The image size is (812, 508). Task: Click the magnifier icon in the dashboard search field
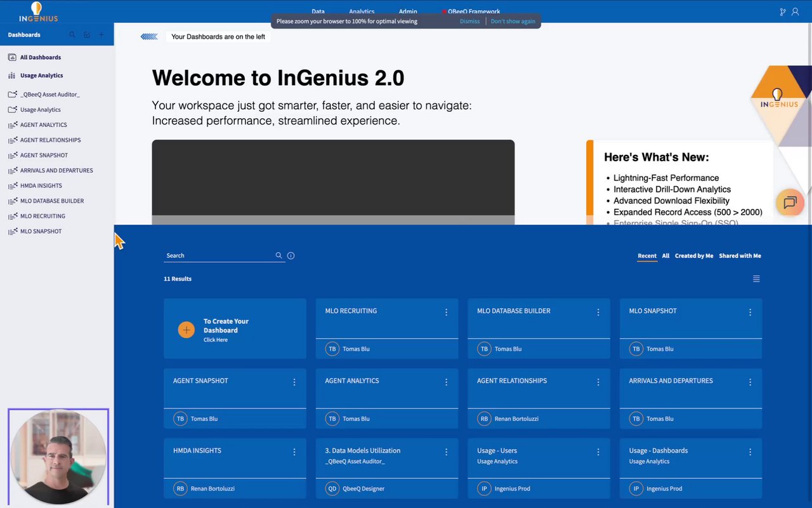pyautogui.click(x=278, y=255)
